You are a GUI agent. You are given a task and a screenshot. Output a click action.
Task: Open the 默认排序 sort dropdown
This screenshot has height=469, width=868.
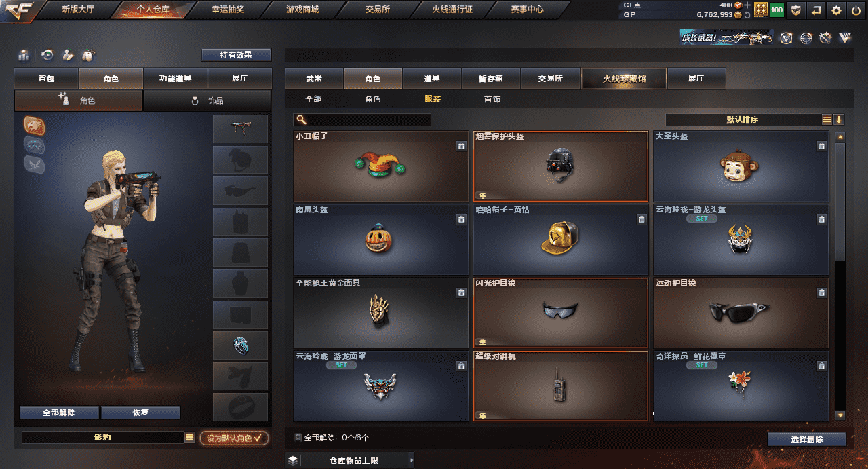(x=743, y=119)
